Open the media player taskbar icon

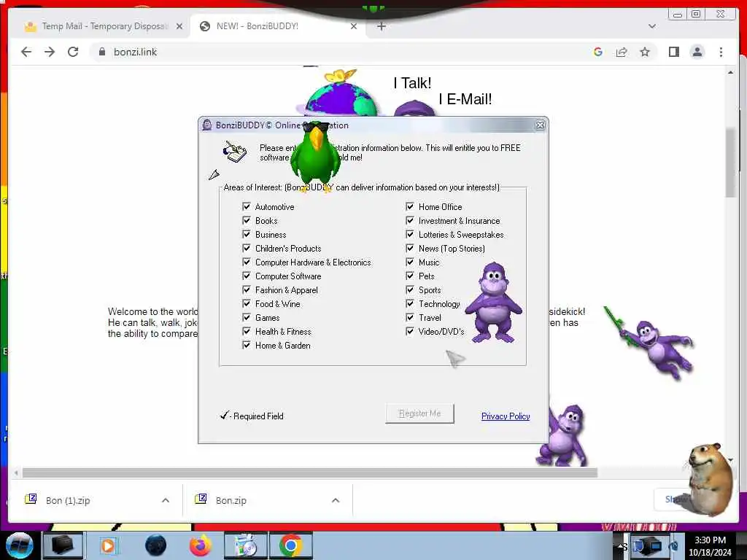tap(108, 545)
